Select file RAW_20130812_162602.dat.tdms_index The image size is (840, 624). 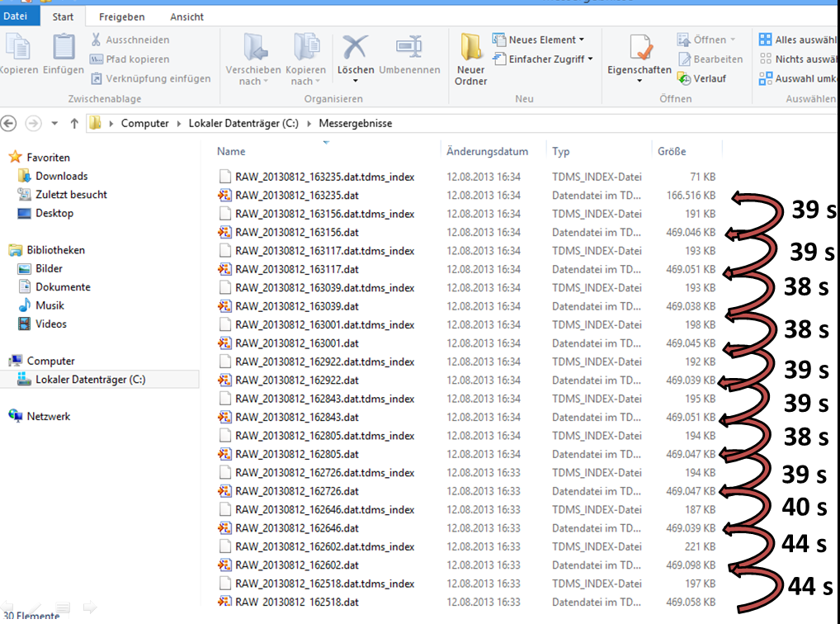click(x=324, y=546)
